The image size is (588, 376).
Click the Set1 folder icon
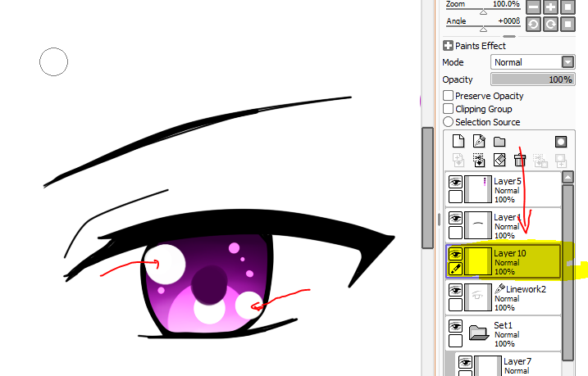[x=478, y=333]
